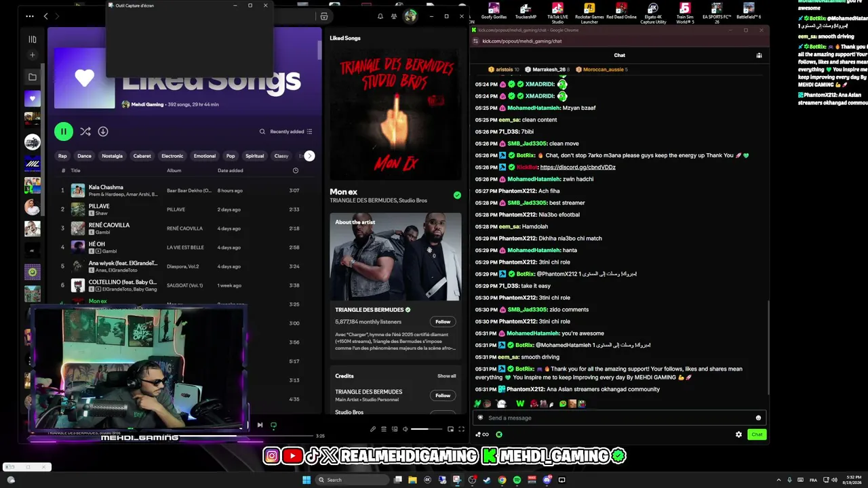The height and width of the screenshot is (488, 868).
Task: Filter songs by Cabaret
Action: (x=142, y=156)
